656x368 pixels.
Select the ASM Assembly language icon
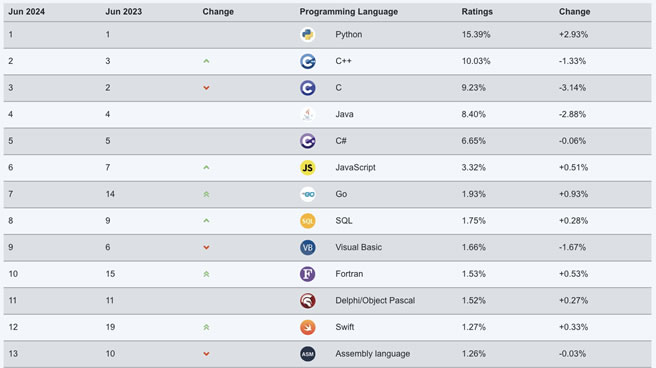(308, 354)
